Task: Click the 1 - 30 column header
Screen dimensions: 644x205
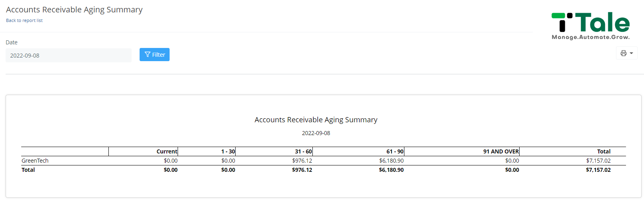Action: pos(228,151)
